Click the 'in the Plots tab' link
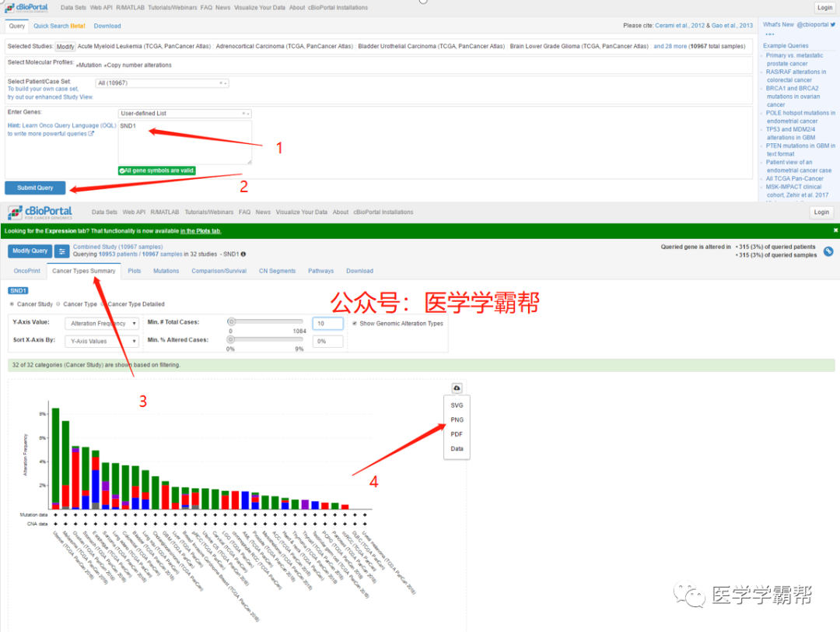 [201, 231]
